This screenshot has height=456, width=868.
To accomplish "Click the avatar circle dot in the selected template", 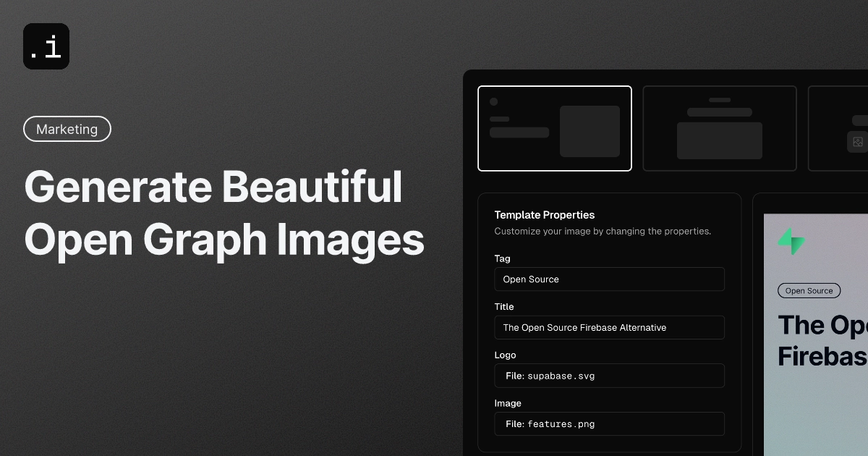I will pos(494,103).
